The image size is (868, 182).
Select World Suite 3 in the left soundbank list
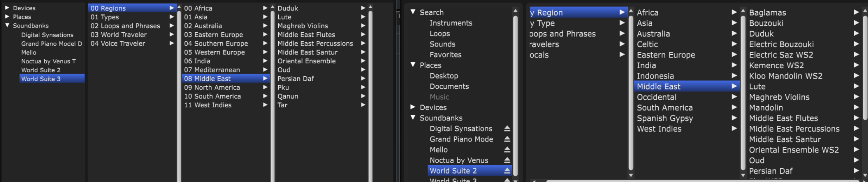41,79
